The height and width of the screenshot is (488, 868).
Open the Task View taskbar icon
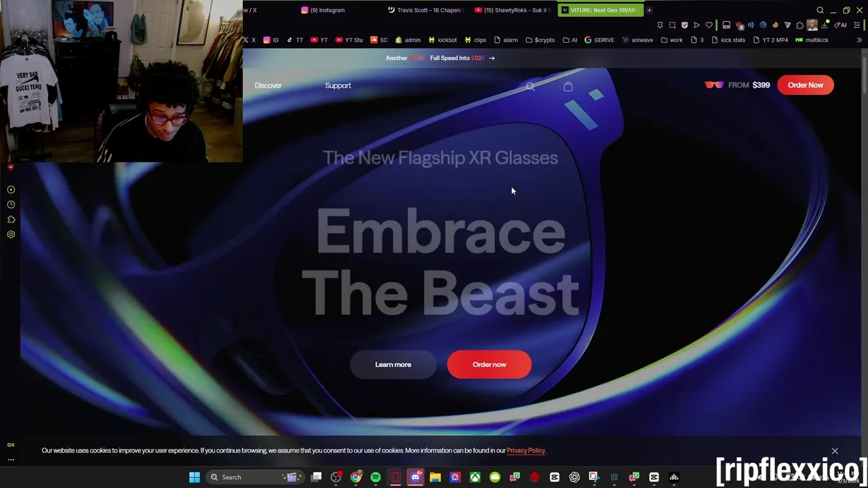pyautogui.click(x=316, y=477)
